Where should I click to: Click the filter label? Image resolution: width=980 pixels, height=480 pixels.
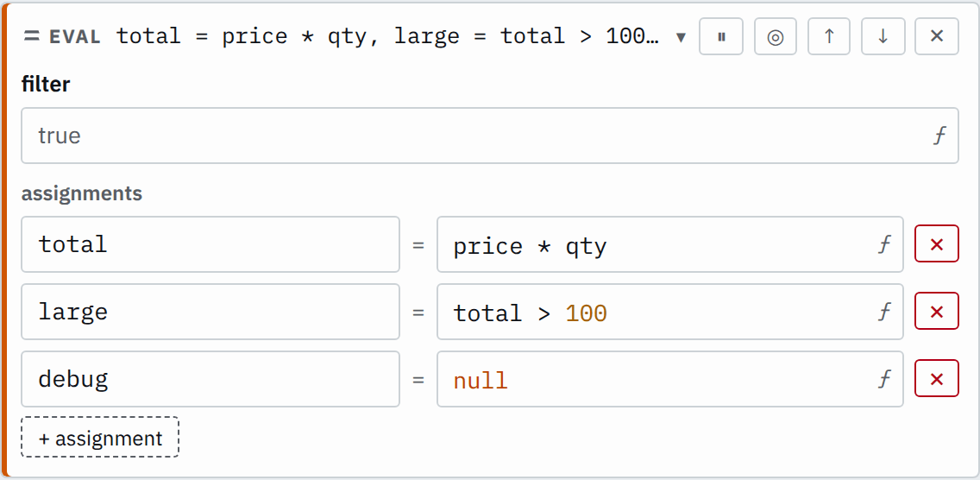click(x=46, y=84)
